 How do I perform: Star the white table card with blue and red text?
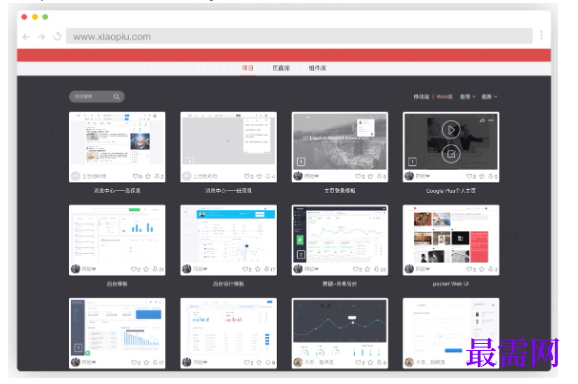pos(259,363)
